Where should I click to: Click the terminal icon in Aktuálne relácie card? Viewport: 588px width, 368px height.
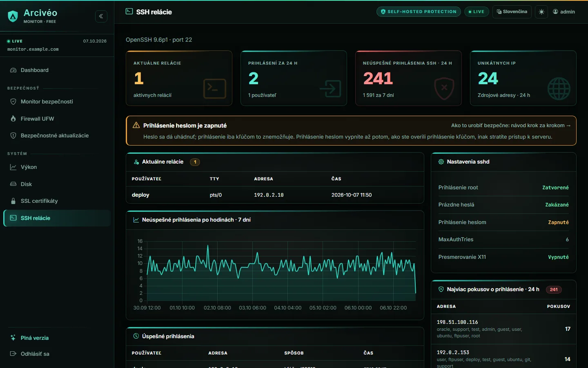pos(215,88)
